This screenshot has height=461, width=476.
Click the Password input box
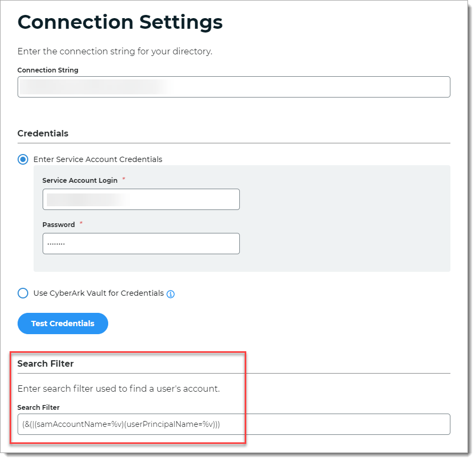pos(141,244)
